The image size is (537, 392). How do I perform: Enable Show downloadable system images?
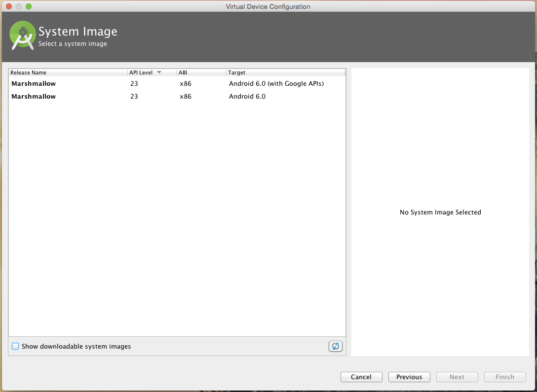pyautogui.click(x=15, y=346)
